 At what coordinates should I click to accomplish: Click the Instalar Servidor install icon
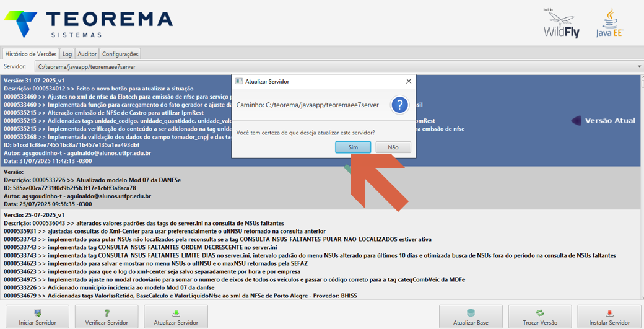tap(609, 313)
